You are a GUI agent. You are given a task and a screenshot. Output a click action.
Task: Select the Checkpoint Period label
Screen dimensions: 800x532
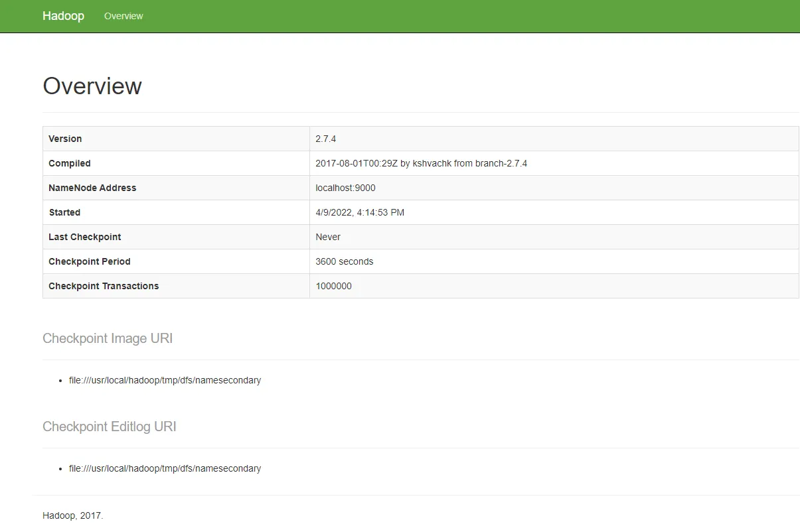click(x=90, y=261)
